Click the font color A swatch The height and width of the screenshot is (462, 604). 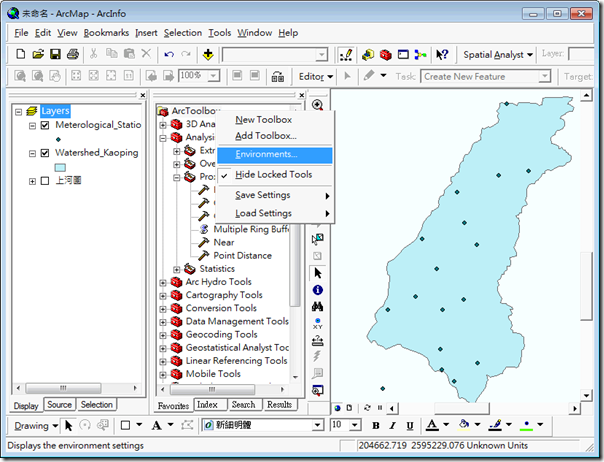432,425
